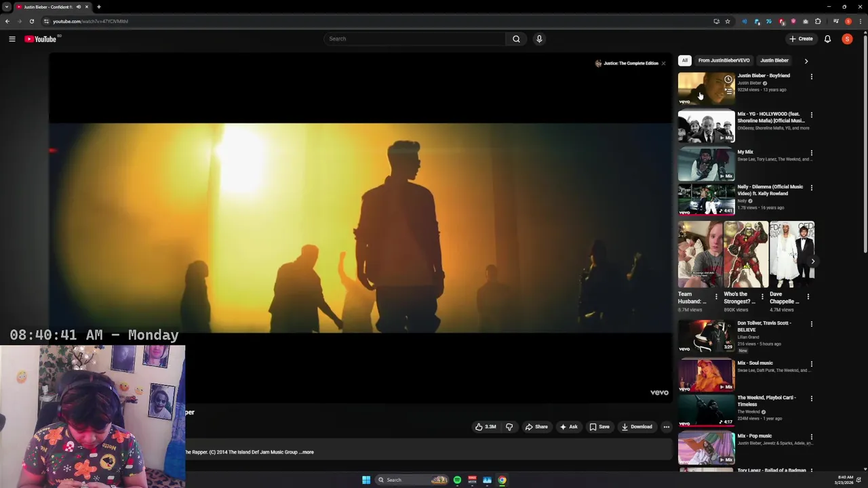Open options for Don Toliver BELIEVE video
Viewport: 868px width, 488px height.
pos(811,324)
